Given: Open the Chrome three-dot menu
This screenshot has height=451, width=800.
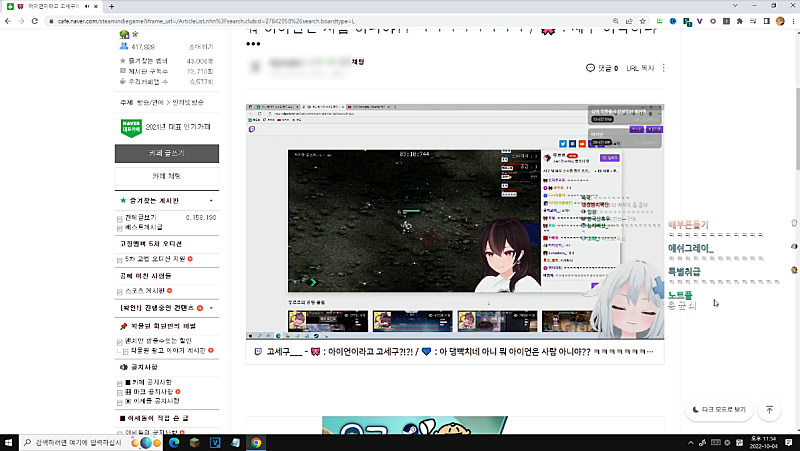Looking at the screenshot, I should coord(793,21).
